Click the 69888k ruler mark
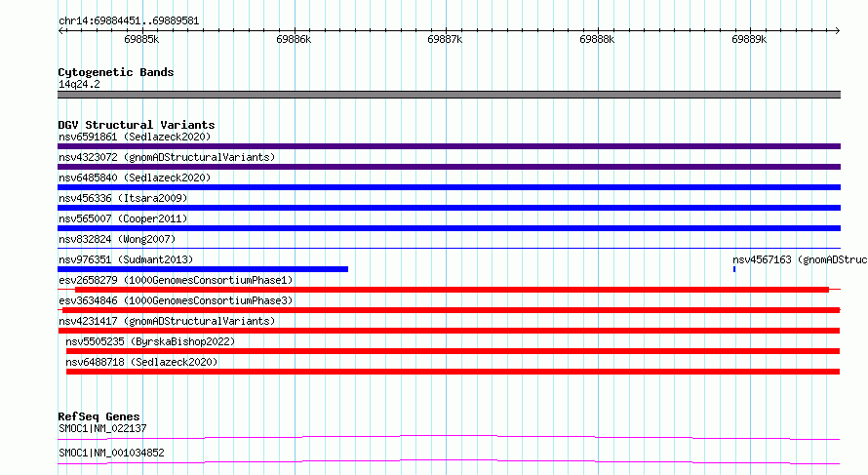Screen dimensions: 868x475 pos(597,39)
